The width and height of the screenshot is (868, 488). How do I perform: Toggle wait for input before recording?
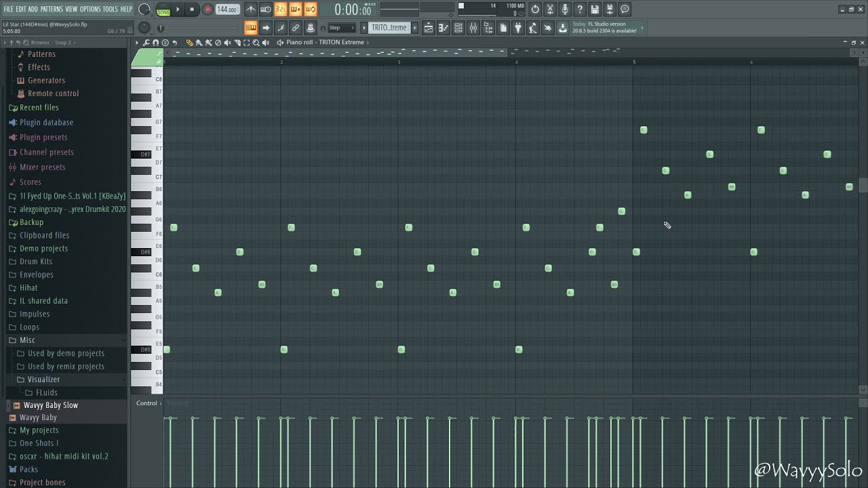[266, 9]
